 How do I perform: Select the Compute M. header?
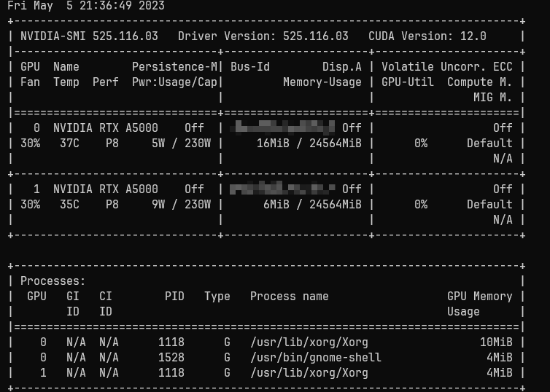pyautogui.click(x=479, y=82)
